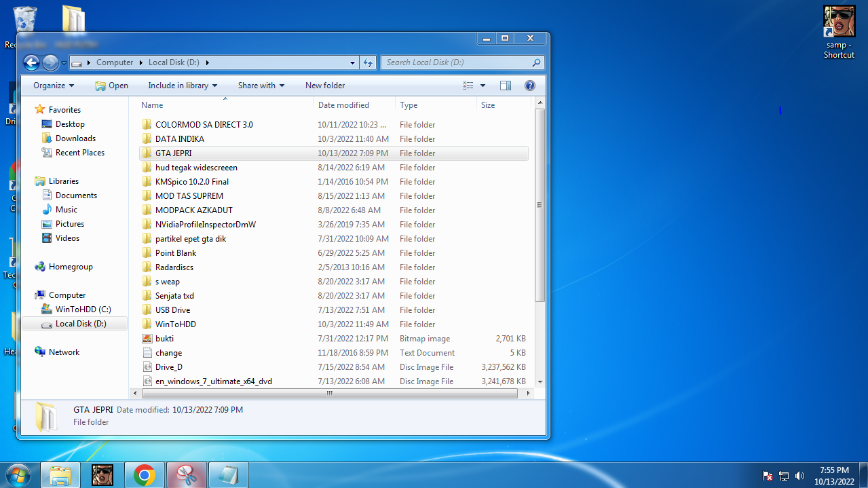
Task: Select the KMSpico 10.2.0 Final folder icon
Action: point(147,182)
